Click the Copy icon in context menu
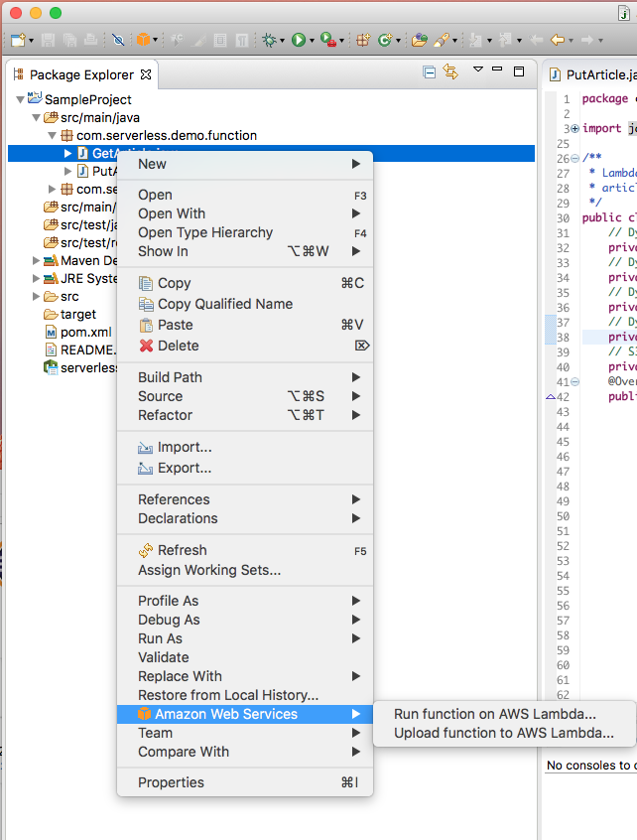 146,283
